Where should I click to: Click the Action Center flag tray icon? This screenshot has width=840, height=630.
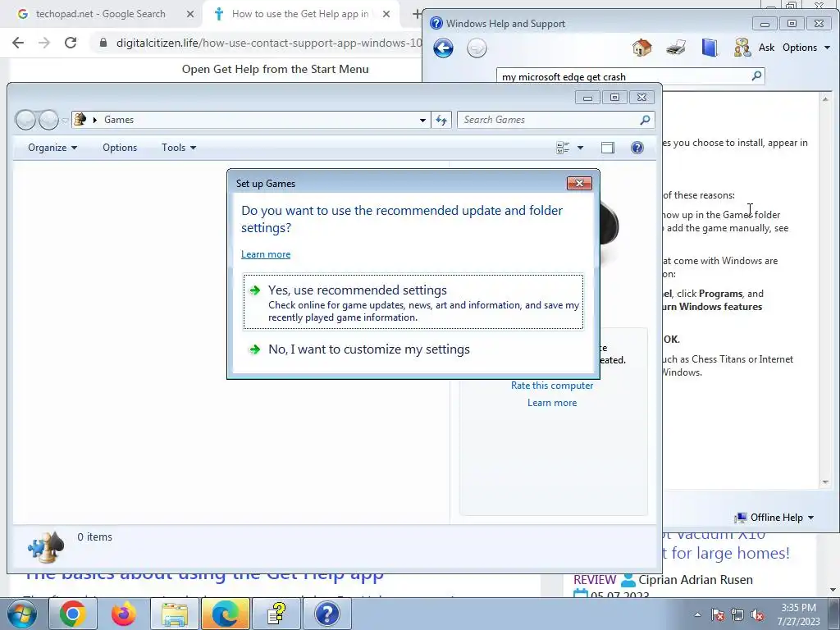point(718,615)
